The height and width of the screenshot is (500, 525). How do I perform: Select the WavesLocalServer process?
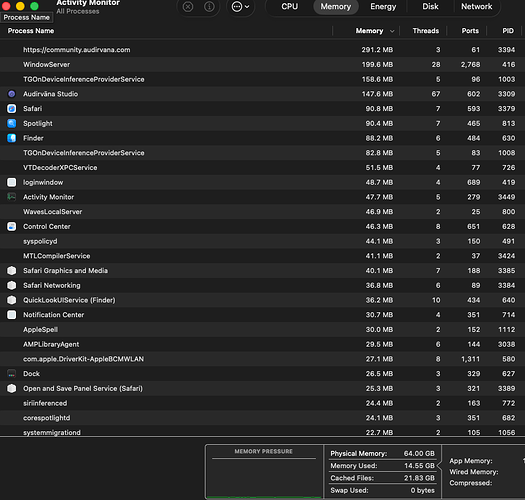pyautogui.click(x=262, y=212)
